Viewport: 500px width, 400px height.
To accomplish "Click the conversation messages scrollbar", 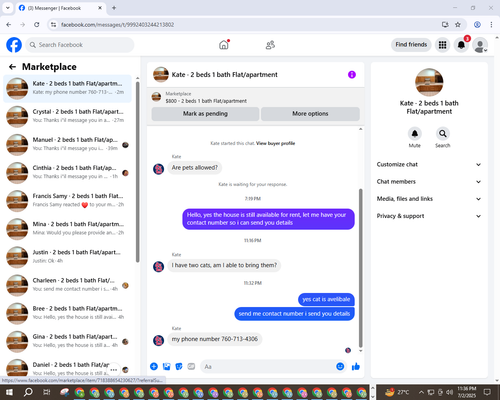I will (x=360, y=268).
